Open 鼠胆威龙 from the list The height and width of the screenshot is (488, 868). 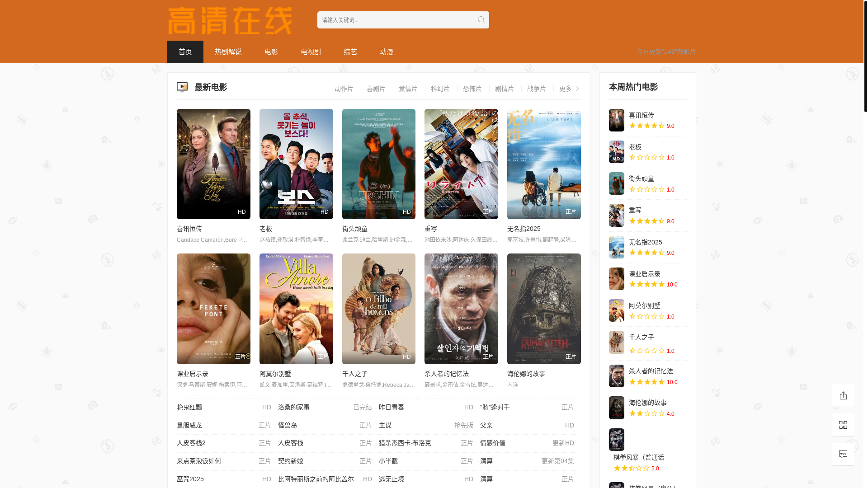[189, 425]
